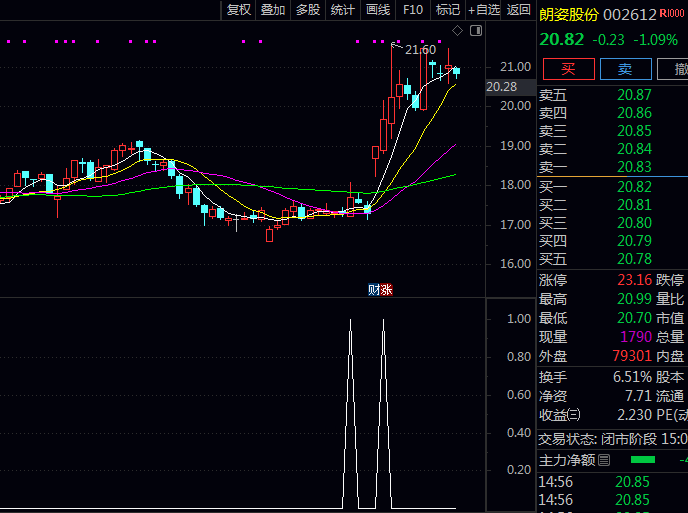This screenshot has width=688, height=513.
Task: Activate the 画线 drawing tool
Action: pyautogui.click(x=378, y=10)
